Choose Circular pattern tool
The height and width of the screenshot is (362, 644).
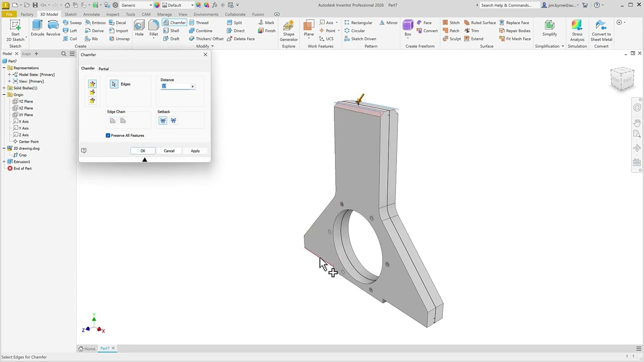click(x=355, y=31)
